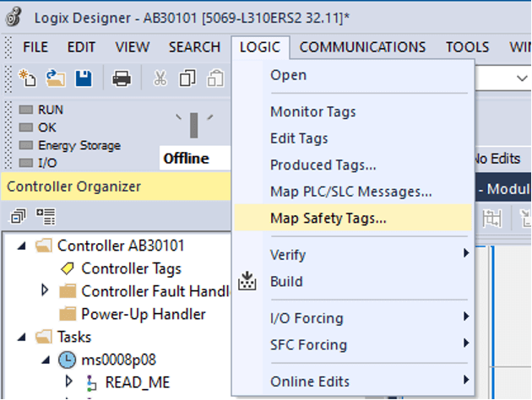Expand the READ_ME program node

pos(69,381)
